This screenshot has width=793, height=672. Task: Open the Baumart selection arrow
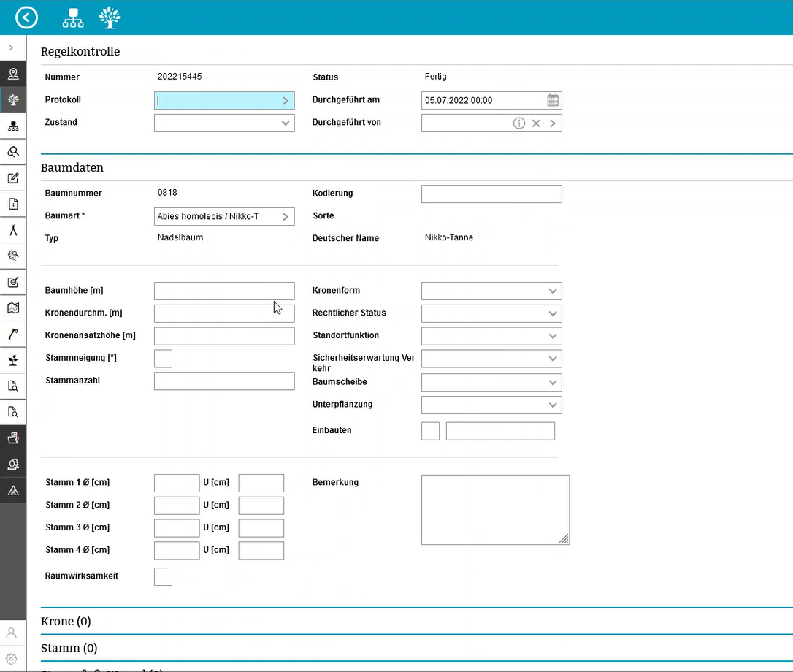[286, 217]
